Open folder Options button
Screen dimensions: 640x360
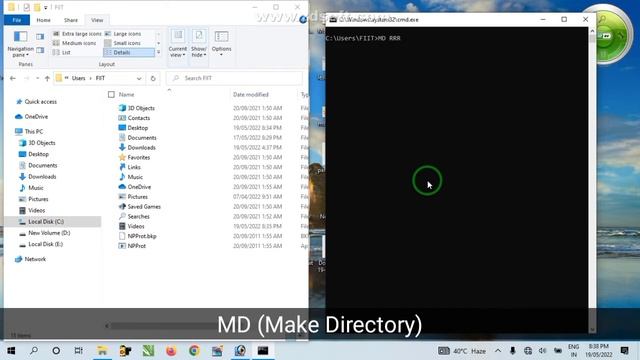tap(221, 43)
